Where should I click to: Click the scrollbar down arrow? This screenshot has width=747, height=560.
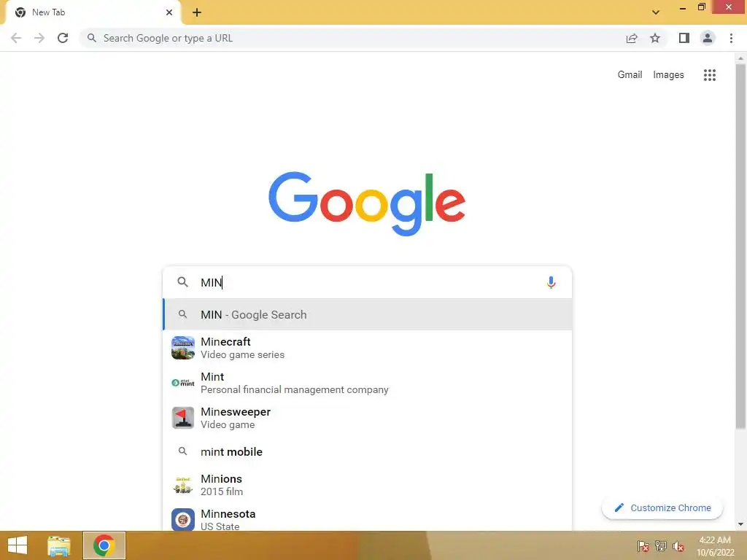point(740,524)
